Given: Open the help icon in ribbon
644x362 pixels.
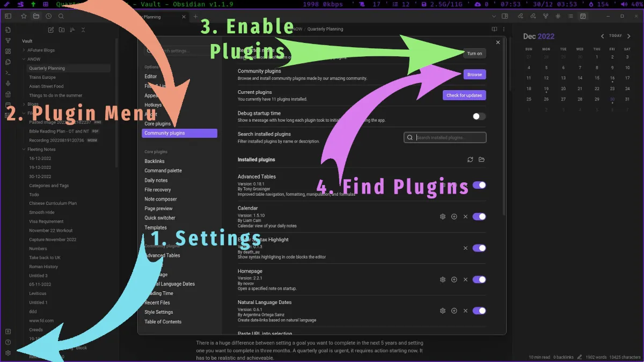Looking at the screenshot, I should click(8, 342).
